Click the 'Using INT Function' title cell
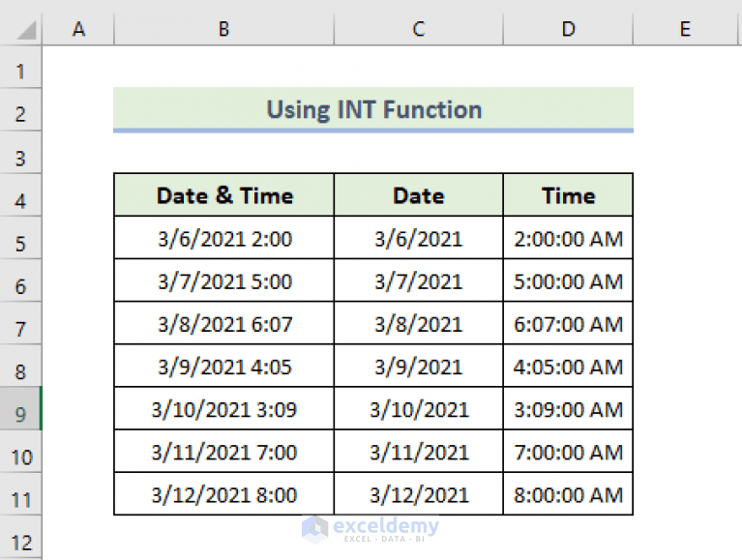 pyautogui.click(x=373, y=109)
